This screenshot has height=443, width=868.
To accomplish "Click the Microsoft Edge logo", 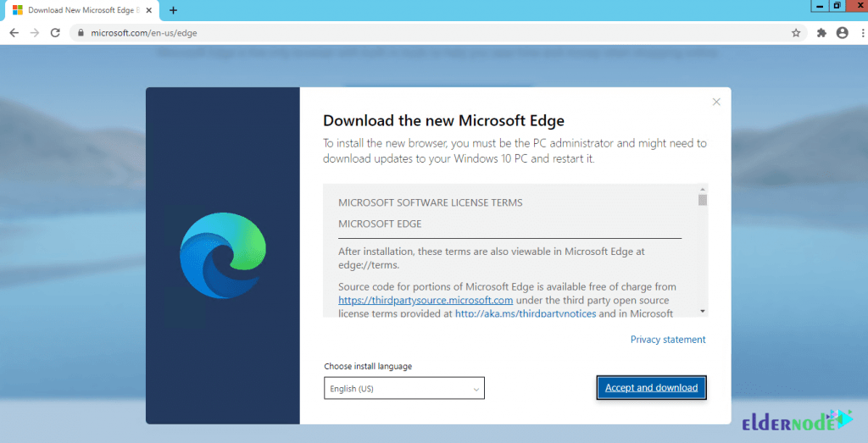I will pyautogui.click(x=223, y=256).
